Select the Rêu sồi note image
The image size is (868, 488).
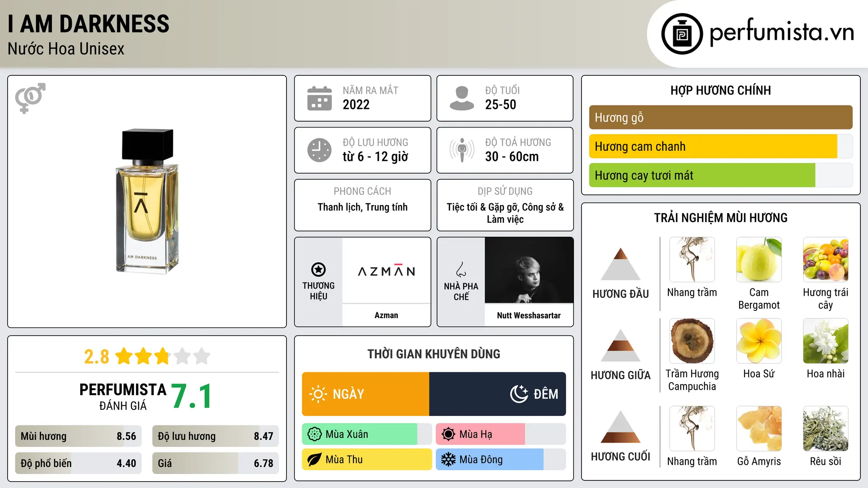pyautogui.click(x=826, y=429)
